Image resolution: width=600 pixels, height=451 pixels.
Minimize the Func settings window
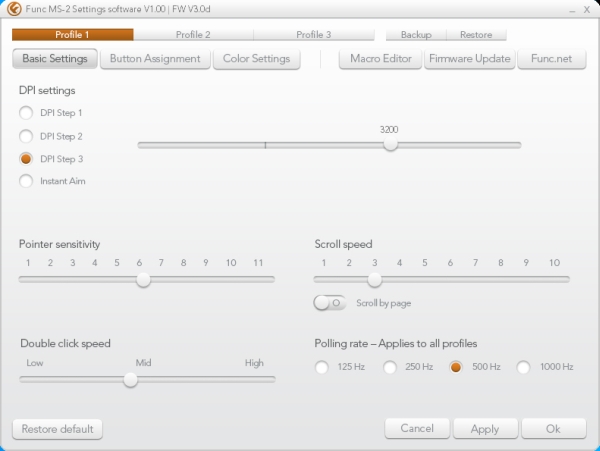pyautogui.click(x=572, y=10)
